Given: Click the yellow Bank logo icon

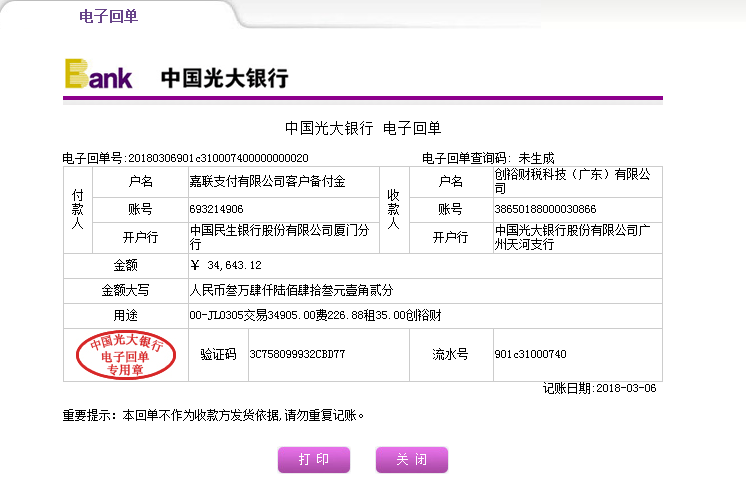Looking at the screenshot, I should (98, 75).
